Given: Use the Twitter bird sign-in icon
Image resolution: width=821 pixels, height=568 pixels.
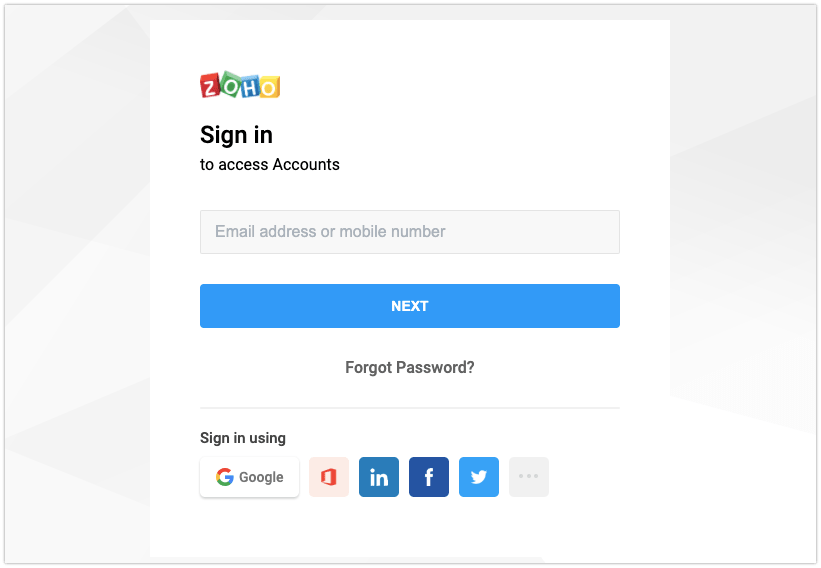Looking at the screenshot, I should click(479, 477).
